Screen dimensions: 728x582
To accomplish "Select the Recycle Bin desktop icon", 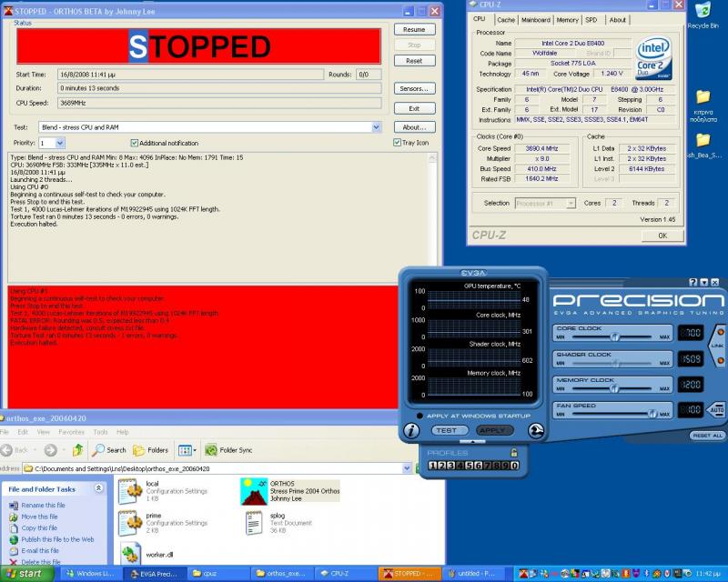I will click(703, 15).
